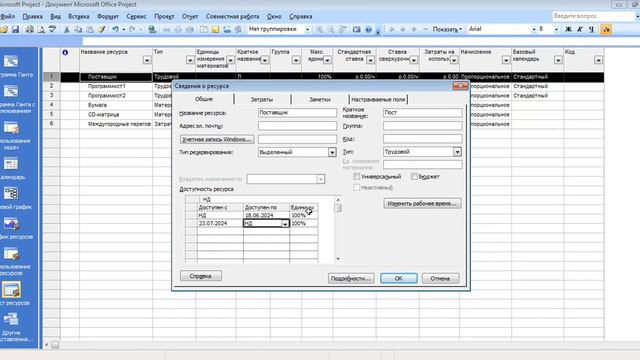This screenshot has width=640, height=360.
Task: Click the Copy toolbar icon
Action: coord(78,29)
